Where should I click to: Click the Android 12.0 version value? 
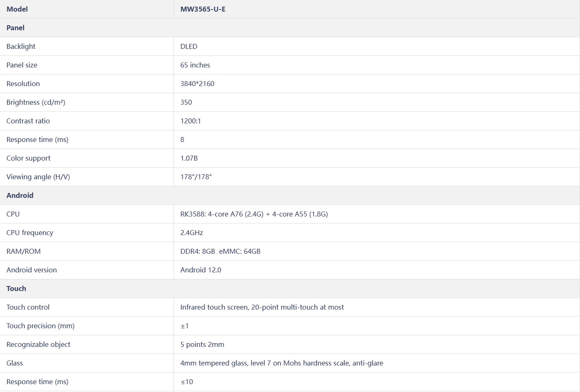point(201,270)
